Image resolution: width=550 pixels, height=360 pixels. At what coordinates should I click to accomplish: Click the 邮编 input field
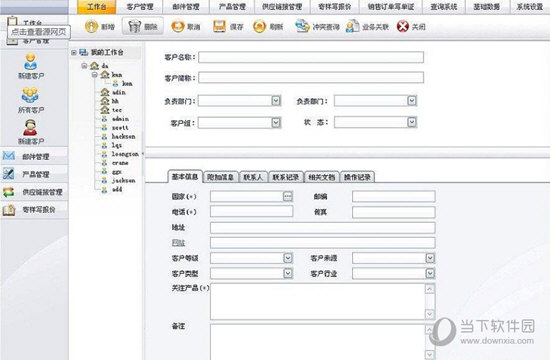[394, 196]
